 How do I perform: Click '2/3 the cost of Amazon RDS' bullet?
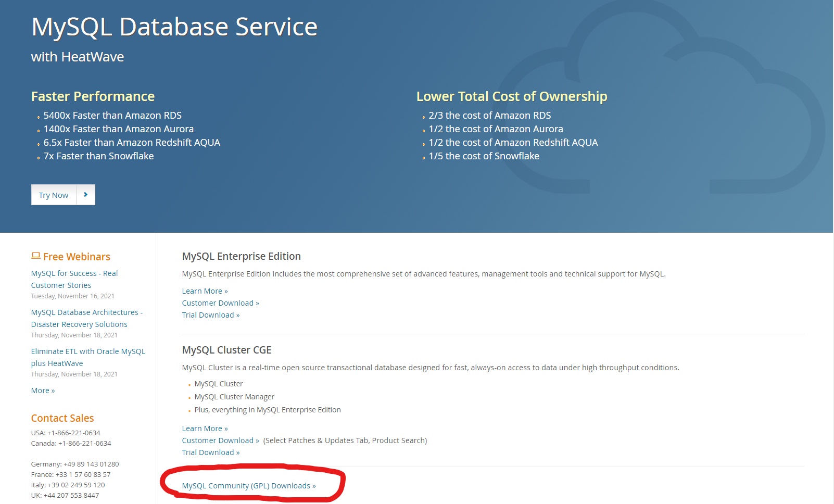[490, 116]
